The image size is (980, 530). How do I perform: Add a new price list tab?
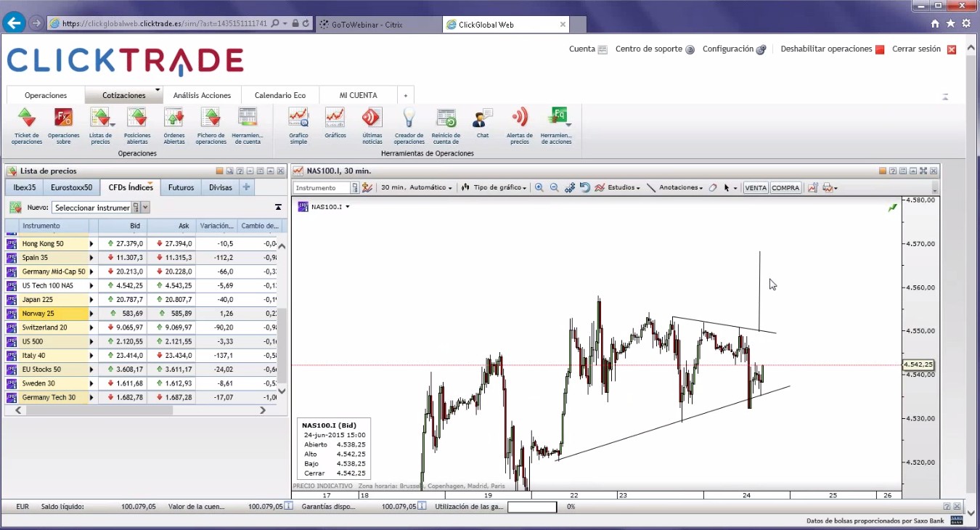[247, 187]
